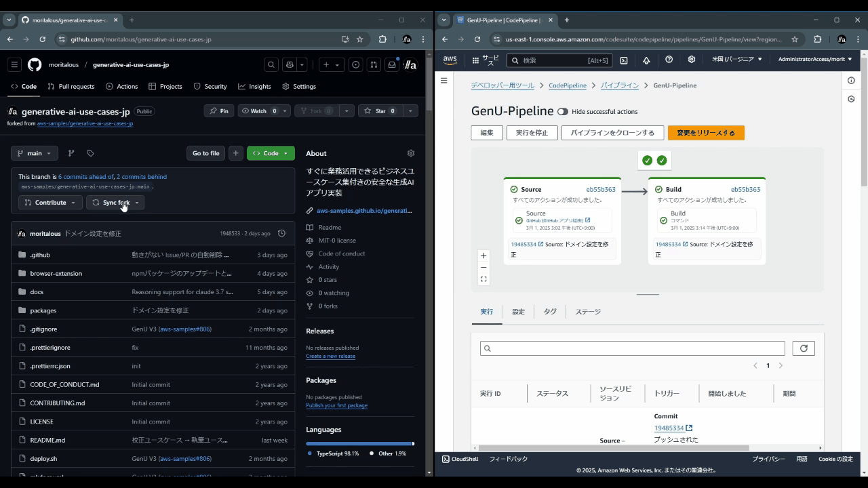
Task: Open the main branch dropdown
Action: 34,153
